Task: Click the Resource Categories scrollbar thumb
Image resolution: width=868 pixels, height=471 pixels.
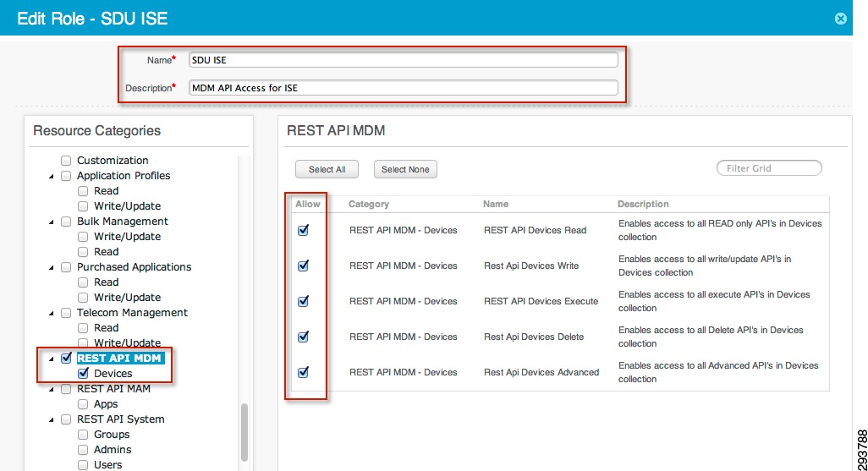Action: [244, 432]
